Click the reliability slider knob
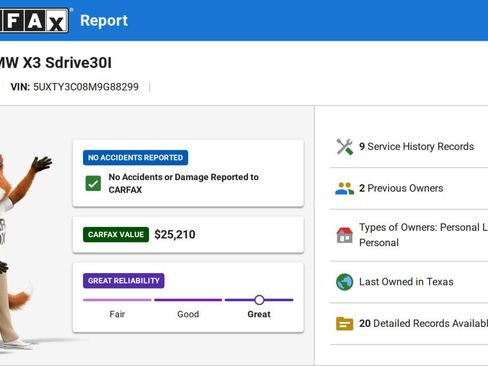 coord(259,300)
